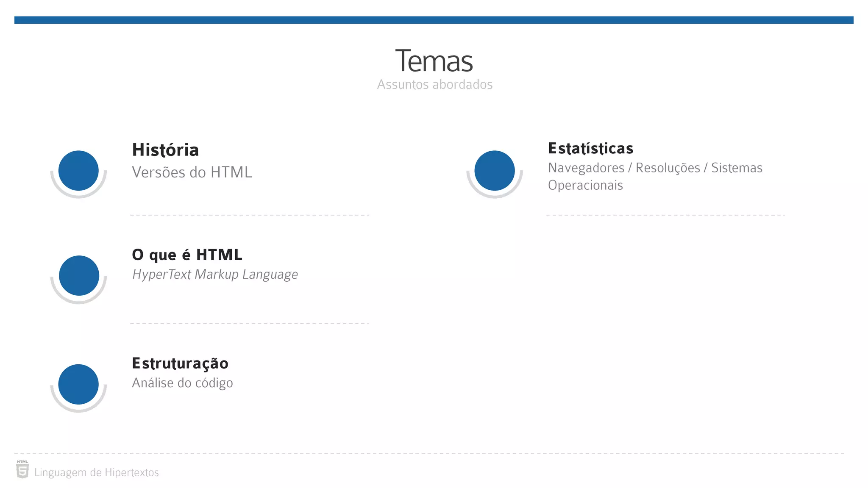Click the Temas slide title
The height and width of the screenshot is (488, 868).
434,61
